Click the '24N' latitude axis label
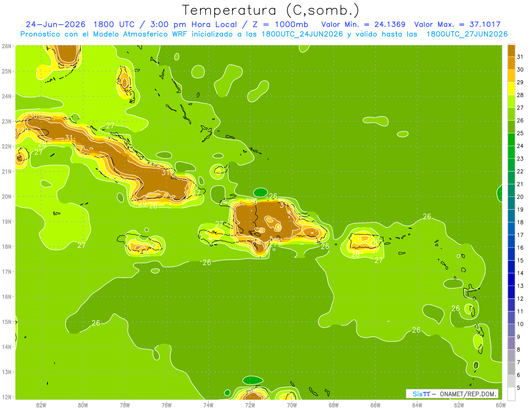Screen dimensions: 532x411 click(7, 96)
